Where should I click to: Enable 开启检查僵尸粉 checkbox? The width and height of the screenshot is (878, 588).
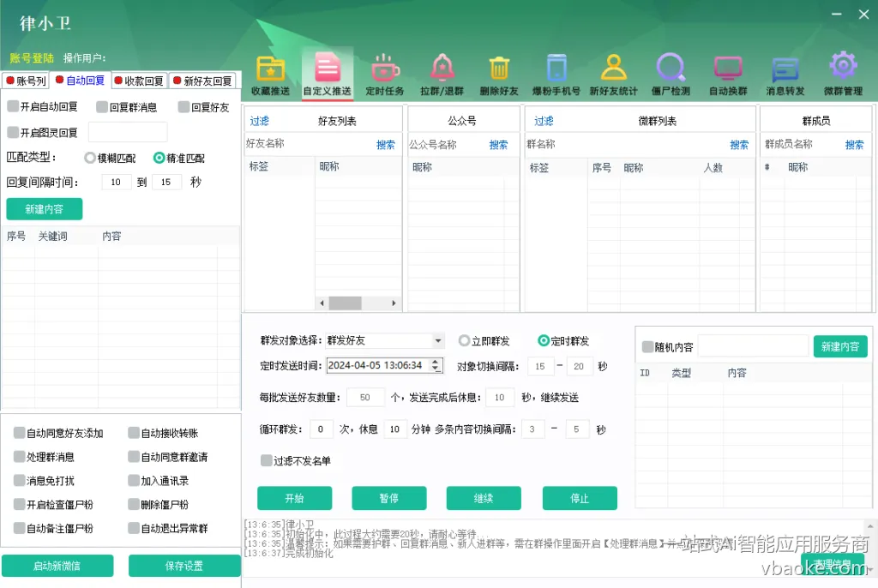click(20, 504)
